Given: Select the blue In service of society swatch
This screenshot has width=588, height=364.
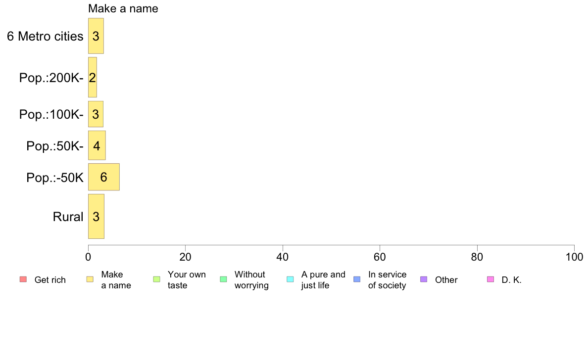Looking at the screenshot, I should [x=357, y=279].
